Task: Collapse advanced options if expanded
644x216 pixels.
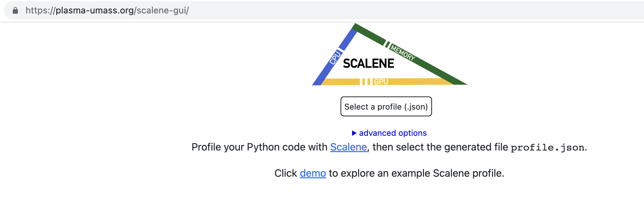Action: point(392,133)
